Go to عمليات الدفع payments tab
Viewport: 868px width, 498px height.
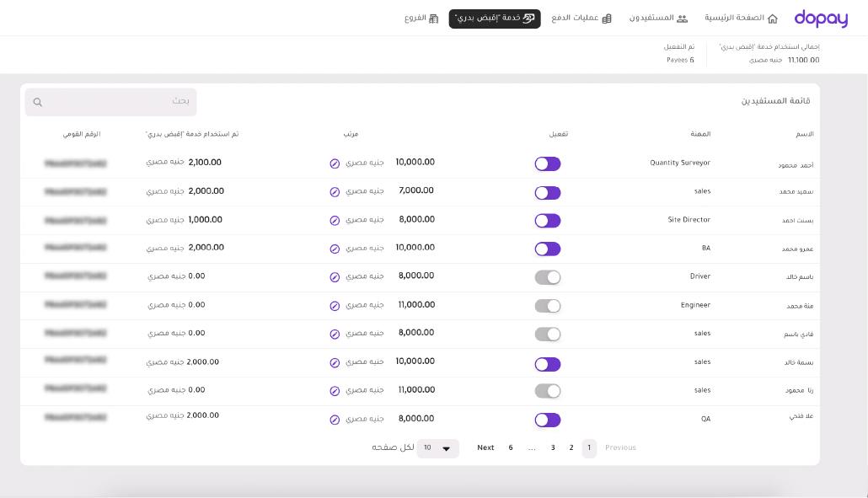pyautogui.click(x=581, y=19)
